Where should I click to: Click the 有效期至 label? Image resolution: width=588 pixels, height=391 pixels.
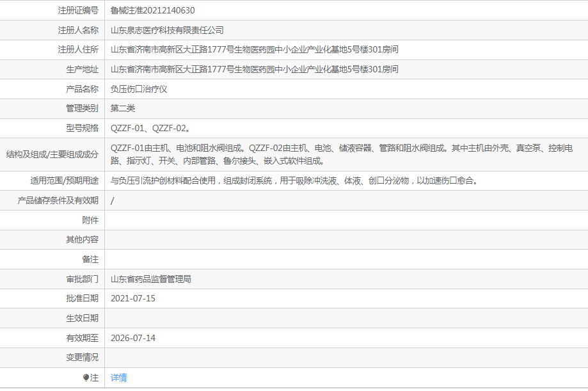[x=82, y=338]
